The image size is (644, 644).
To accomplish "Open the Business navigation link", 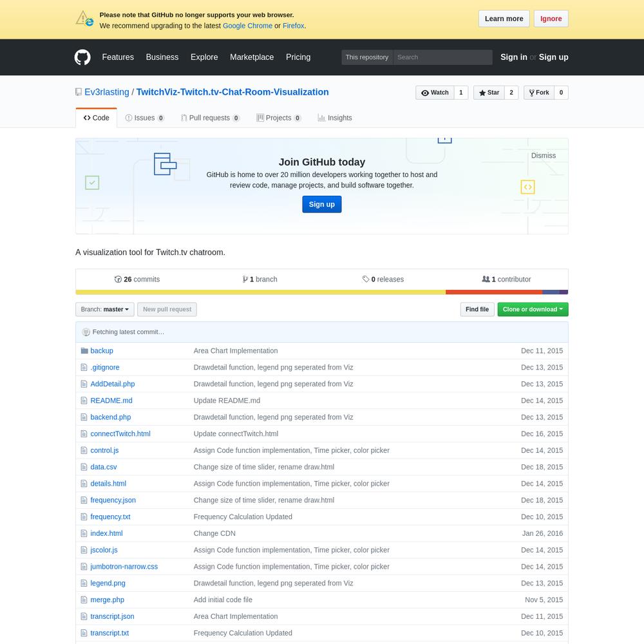I will point(162,57).
